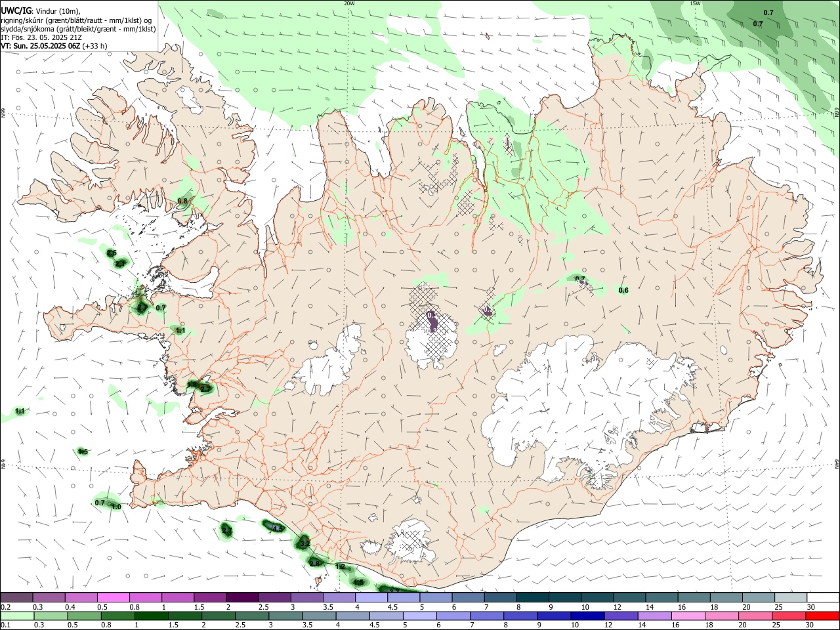This screenshot has width=840, height=630.
Task: Click the 3.2 precipitation value on the south coast
Action: 304,543
